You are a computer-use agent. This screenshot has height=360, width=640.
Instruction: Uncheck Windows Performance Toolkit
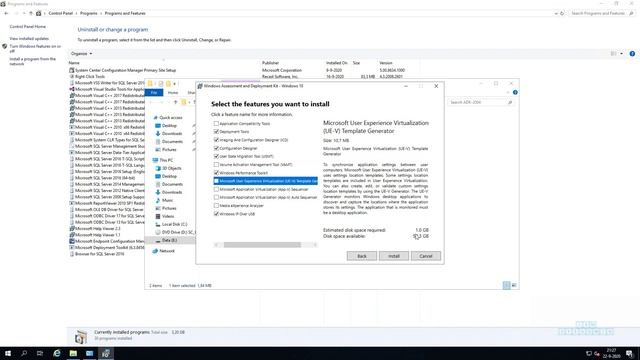(x=216, y=173)
